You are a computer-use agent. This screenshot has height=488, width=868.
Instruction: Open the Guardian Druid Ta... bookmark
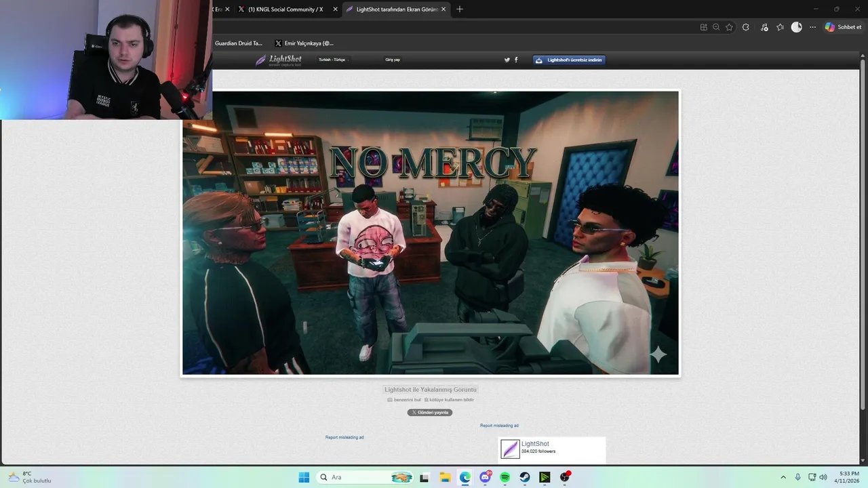click(239, 43)
